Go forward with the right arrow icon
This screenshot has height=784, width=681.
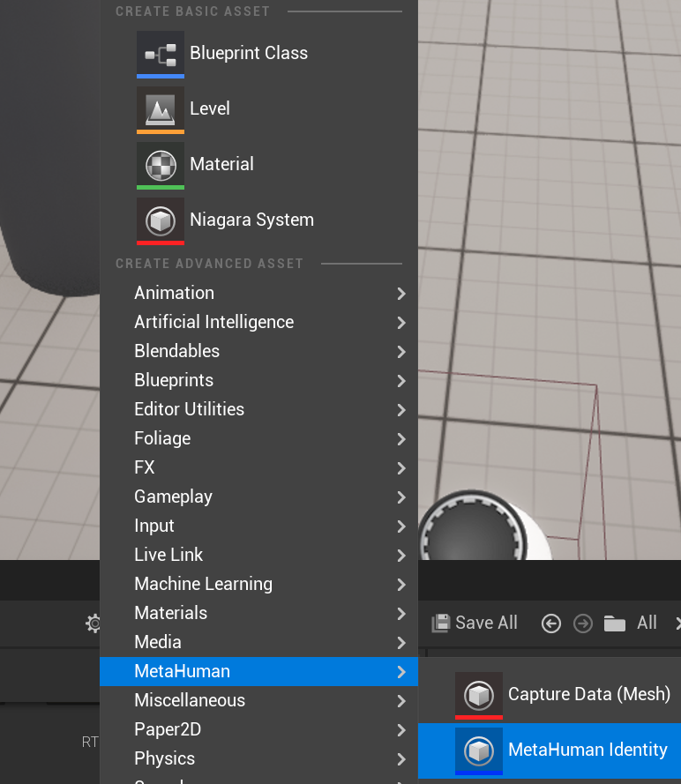583,623
